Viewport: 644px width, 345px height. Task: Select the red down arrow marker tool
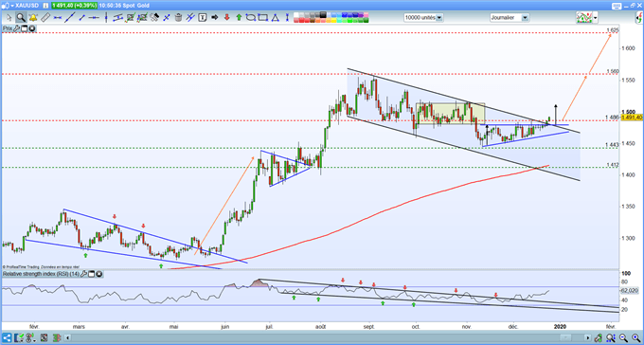pyautogui.click(x=226, y=17)
